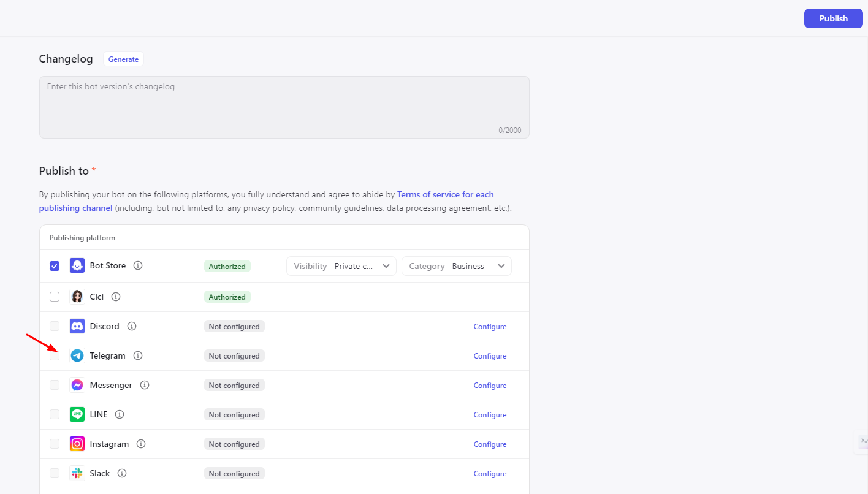Click the Not configured badge for Slack
868x494 pixels.
pyautogui.click(x=234, y=474)
